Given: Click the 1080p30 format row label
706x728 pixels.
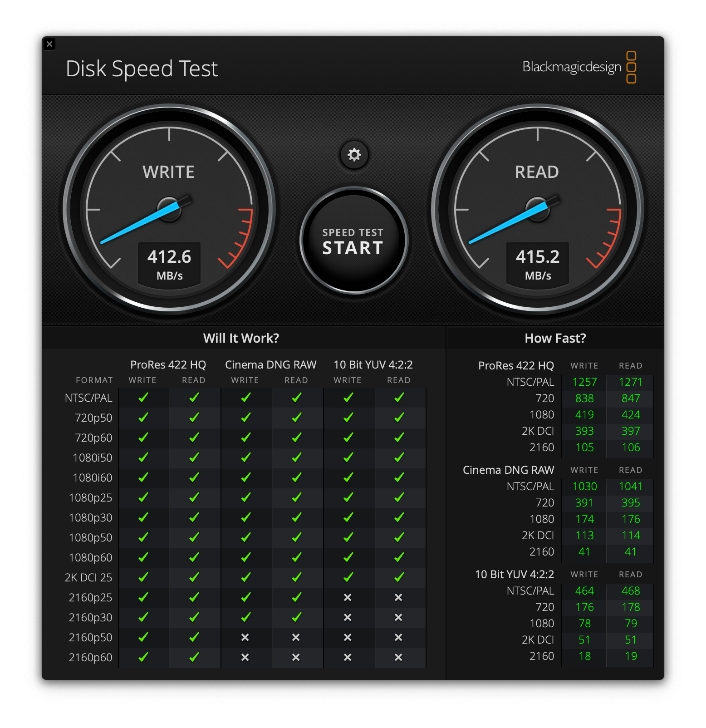Looking at the screenshot, I should [90, 517].
